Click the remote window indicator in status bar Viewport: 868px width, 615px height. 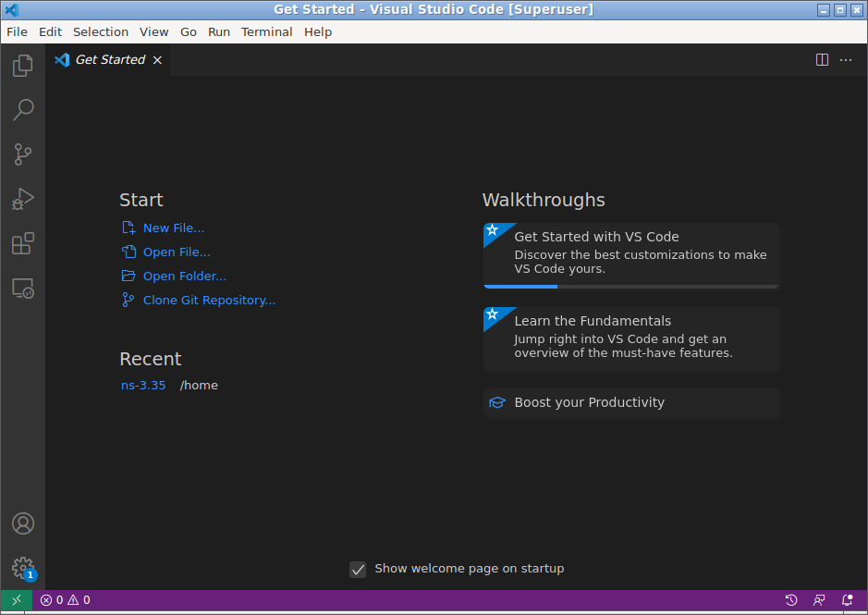pyautogui.click(x=17, y=600)
